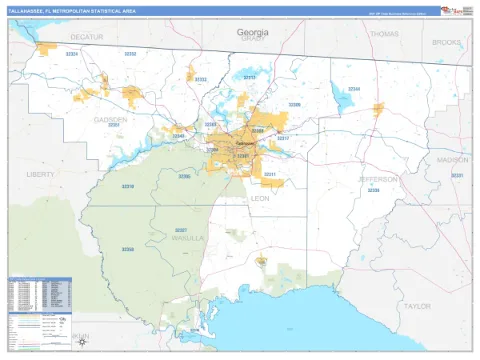
Task: Click ZIP code 32344 label
Action: tap(354, 89)
